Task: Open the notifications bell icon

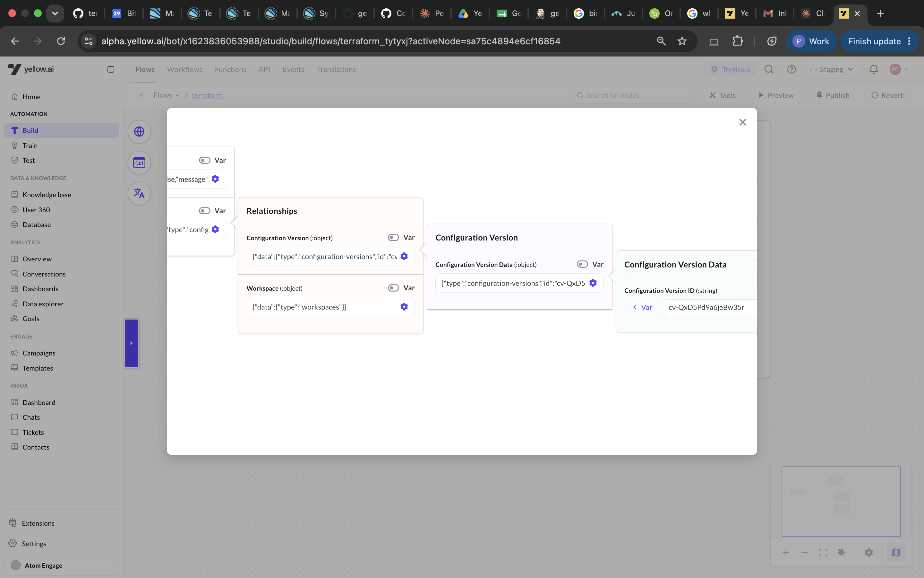Action: (874, 69)
